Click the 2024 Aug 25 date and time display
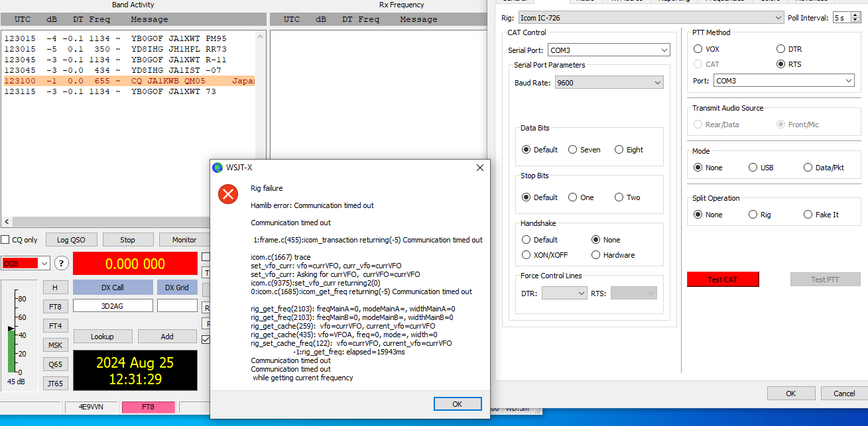Image resolution: width=868 pixels, height=426 pixels. [135, 370]
